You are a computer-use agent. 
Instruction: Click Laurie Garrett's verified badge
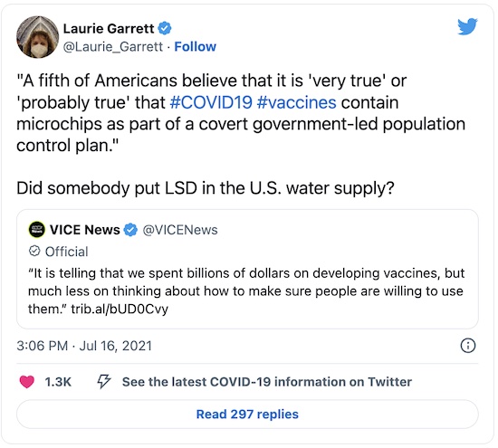click(x=165, y=29)
